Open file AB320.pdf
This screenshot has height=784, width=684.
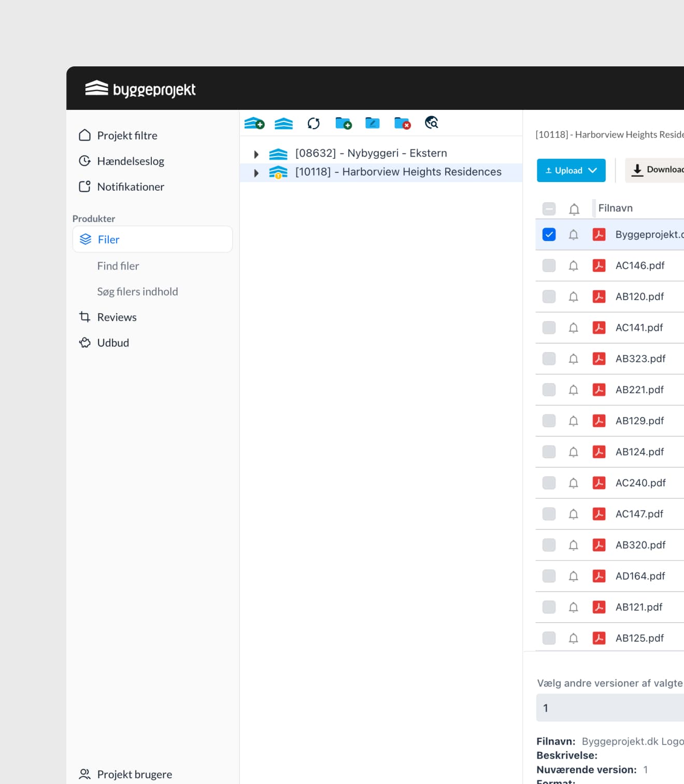(640, 545)
